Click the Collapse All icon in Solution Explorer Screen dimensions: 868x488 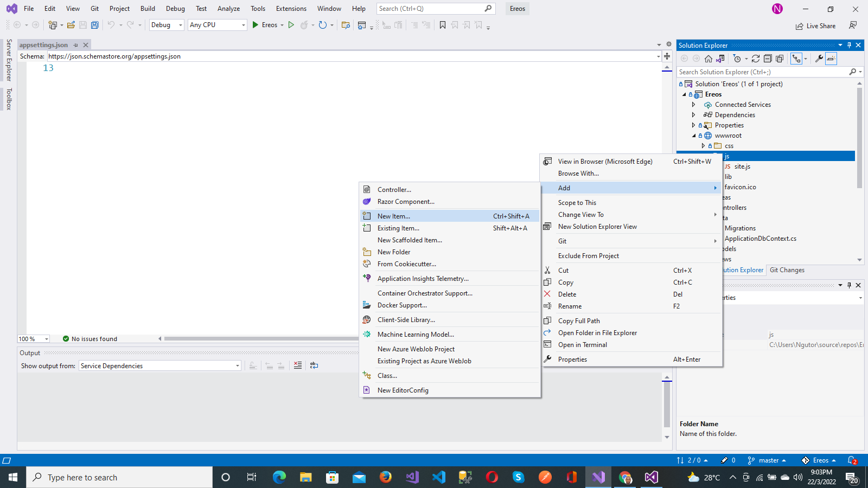click(768, 59)
